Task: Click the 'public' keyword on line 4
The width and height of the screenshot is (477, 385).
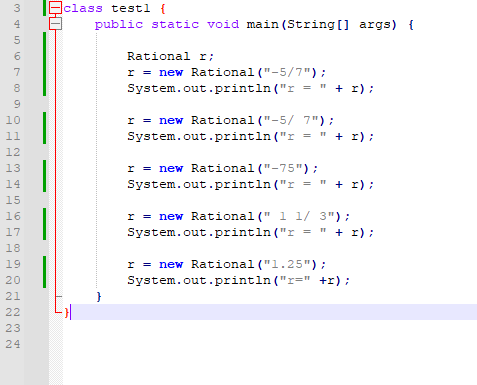Action: (x=119, y=24)
